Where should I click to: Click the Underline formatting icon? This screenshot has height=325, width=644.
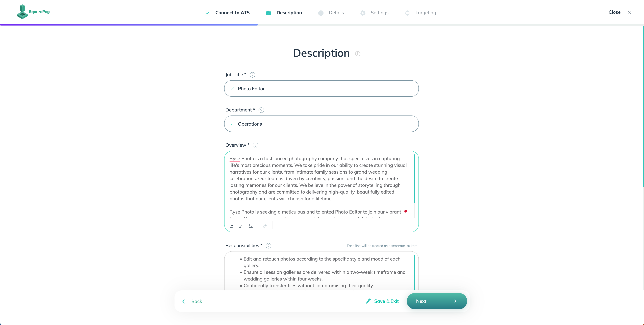[x=251, y=225]
